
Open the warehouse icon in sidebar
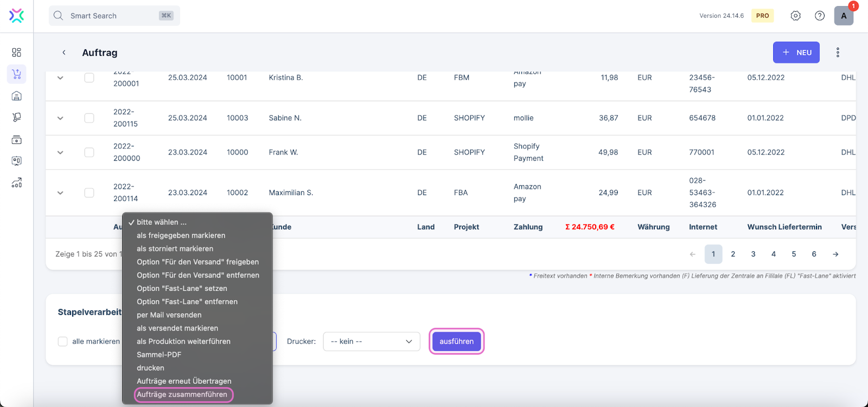[16, 96]
